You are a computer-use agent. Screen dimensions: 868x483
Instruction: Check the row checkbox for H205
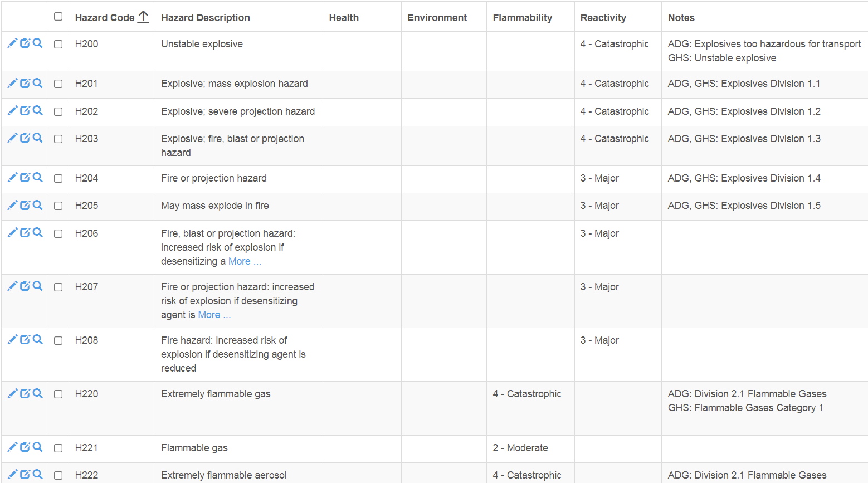click(x=58, y=206)
